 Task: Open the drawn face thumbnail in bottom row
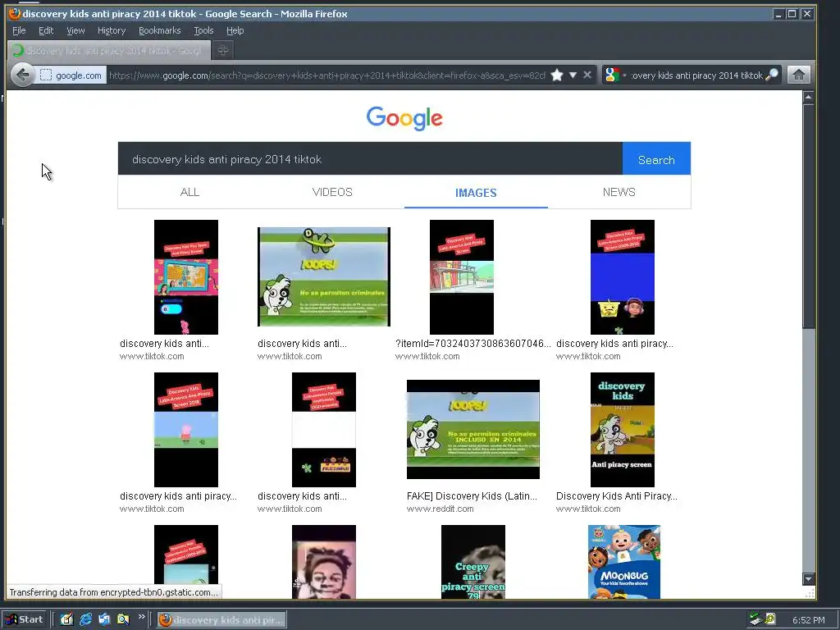tap(323, 561)
